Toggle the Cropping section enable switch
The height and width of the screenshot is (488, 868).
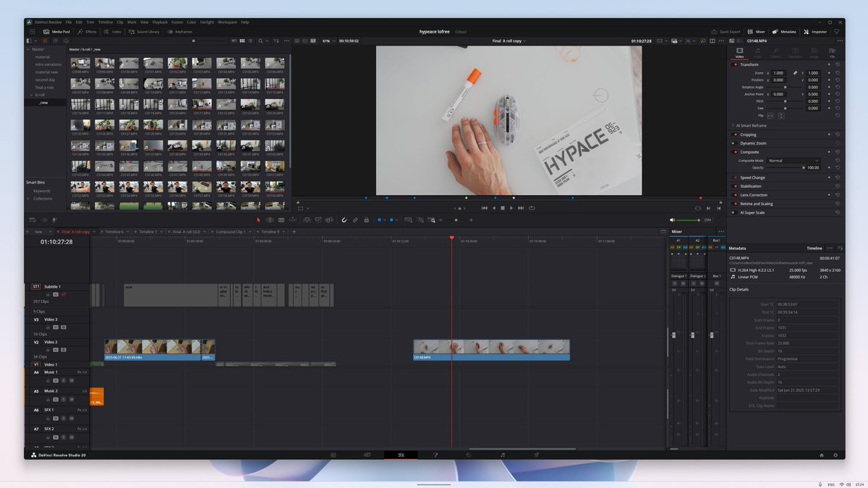pyautogui.click(x=736, y=134)
